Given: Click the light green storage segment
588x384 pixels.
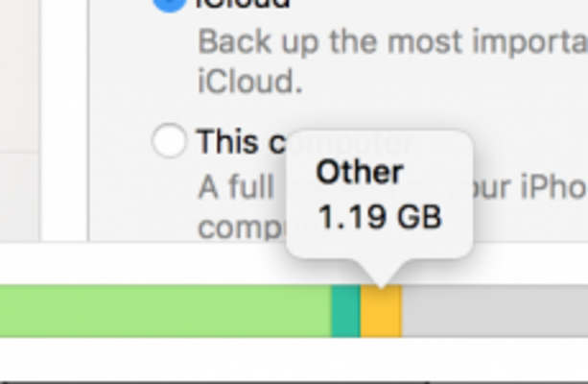Looking at the screenshot, I should 163,313.
